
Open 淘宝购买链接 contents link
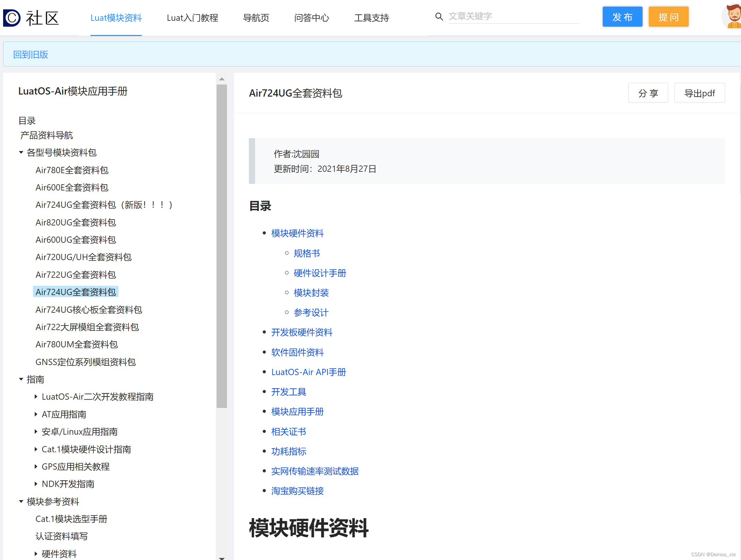tap(297, 491)
